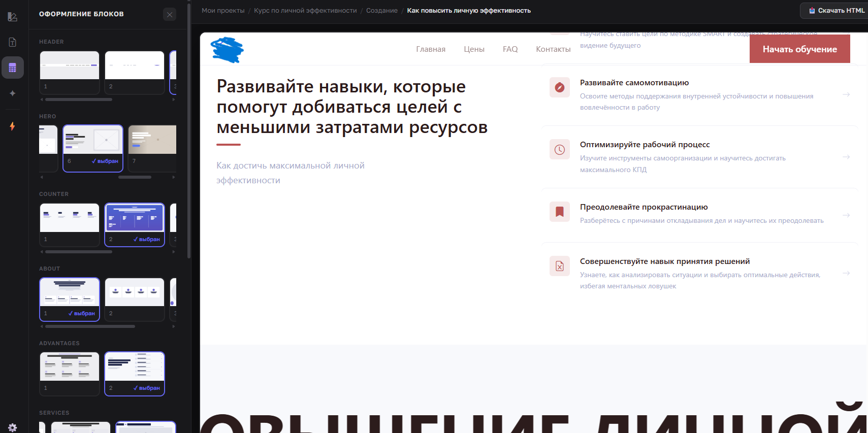The image size is (868, 433).
Task: Click the orange lightning bolt icon
Action: pos(13,126)
